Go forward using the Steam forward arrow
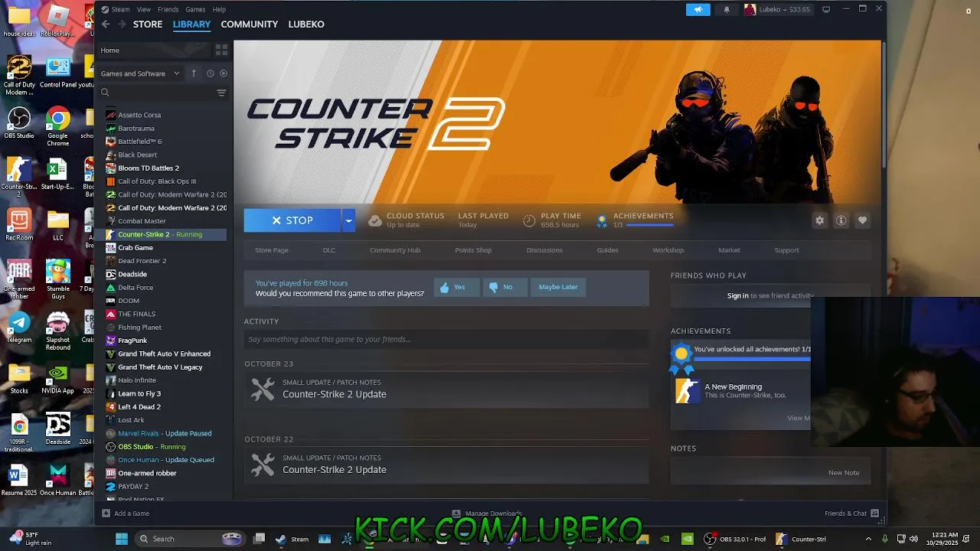This screenshot has width=980, height=551. (x=122, y=24)
